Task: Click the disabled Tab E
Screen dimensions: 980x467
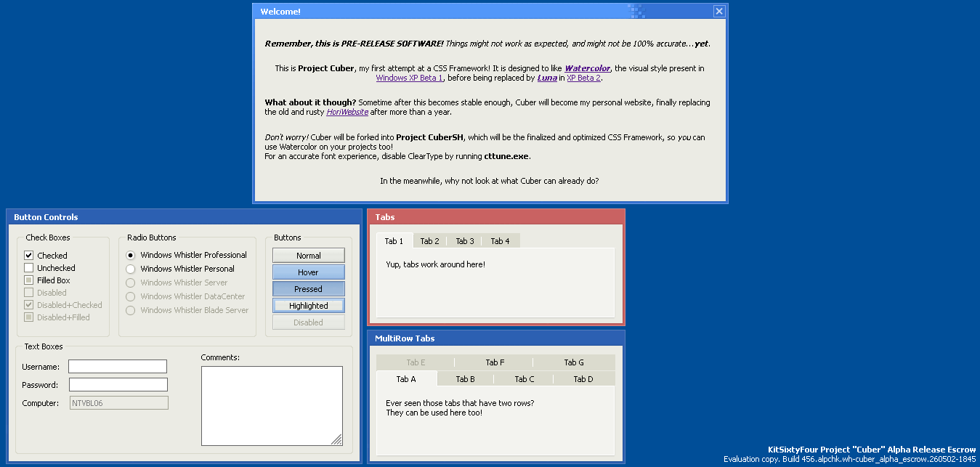Action: [416, 362]
